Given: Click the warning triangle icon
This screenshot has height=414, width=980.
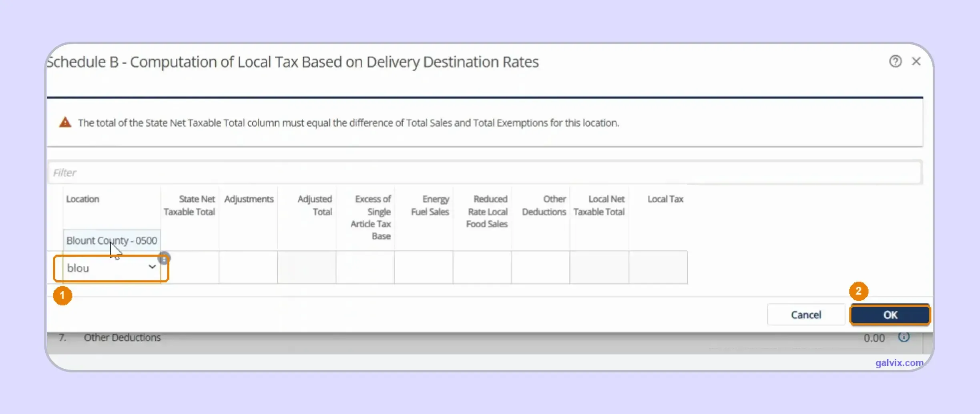Looking at the screenshot, I should (65, 122).
